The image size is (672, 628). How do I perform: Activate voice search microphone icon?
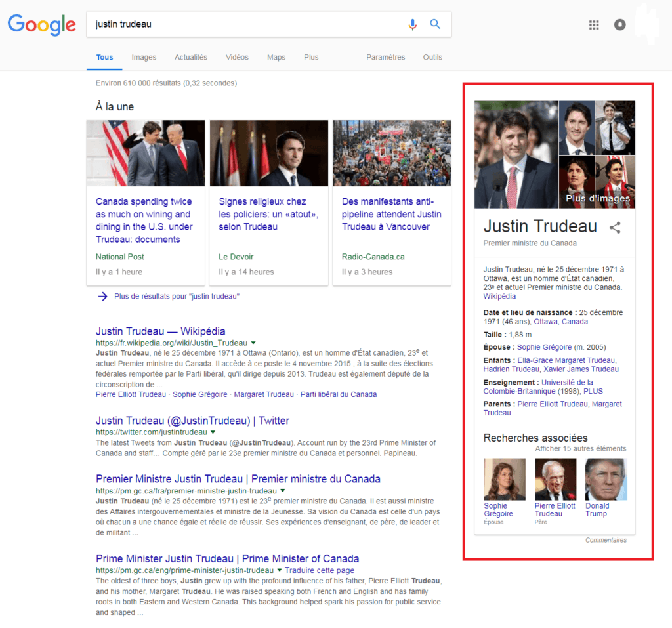pos(412,24)
